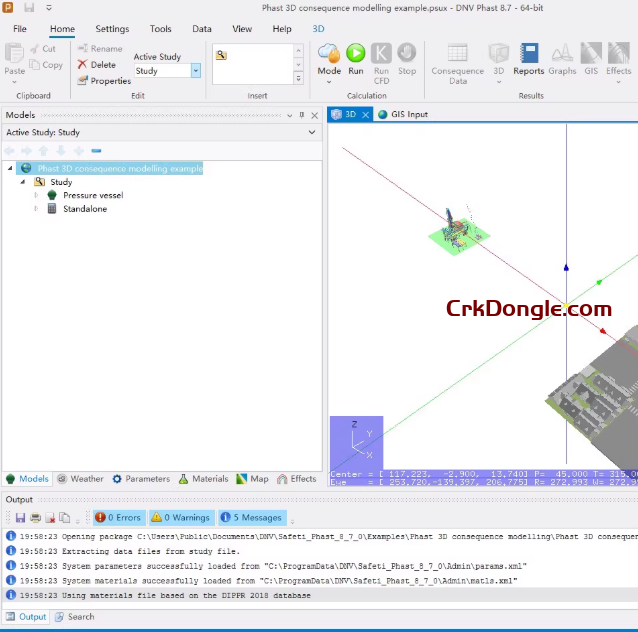This screenshot has height=632, width=638.
Task: Open the Active Study combo box
Action: pos(196,71)
